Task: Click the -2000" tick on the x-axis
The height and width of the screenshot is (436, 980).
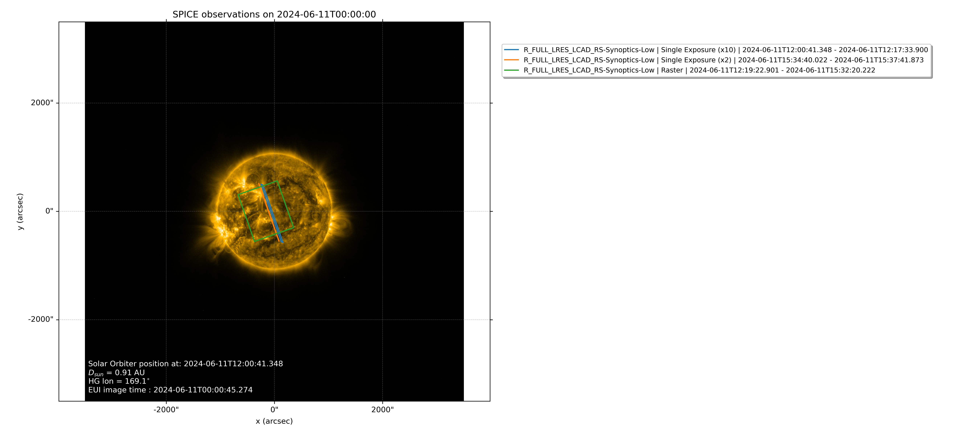Action: [x=166, y=410]
